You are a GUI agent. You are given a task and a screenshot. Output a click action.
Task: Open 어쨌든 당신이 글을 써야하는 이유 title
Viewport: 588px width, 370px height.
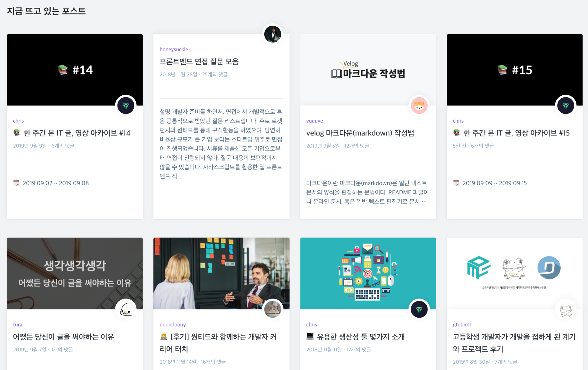coord(63,337)
